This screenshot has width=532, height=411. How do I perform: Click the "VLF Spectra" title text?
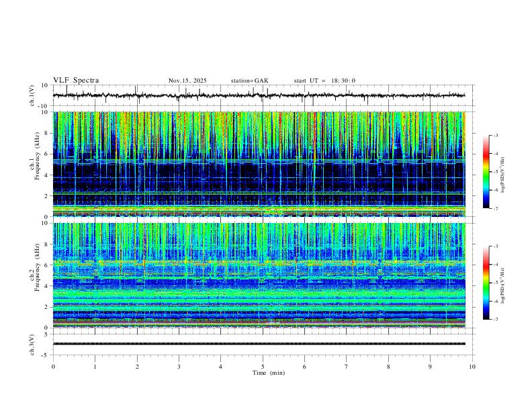(x=76, y=81)
